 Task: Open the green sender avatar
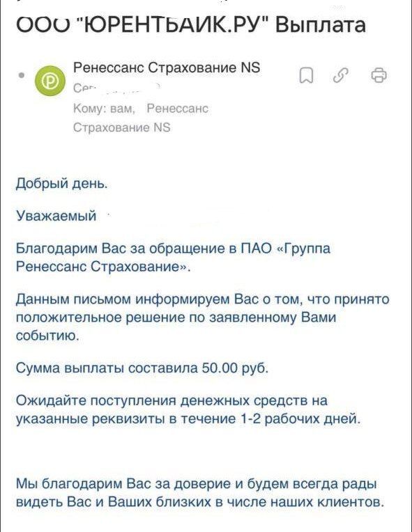[x=50, y=81]
